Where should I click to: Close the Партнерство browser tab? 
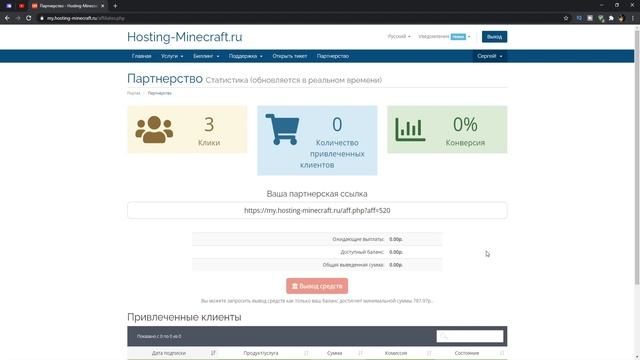tap(102, 6)
